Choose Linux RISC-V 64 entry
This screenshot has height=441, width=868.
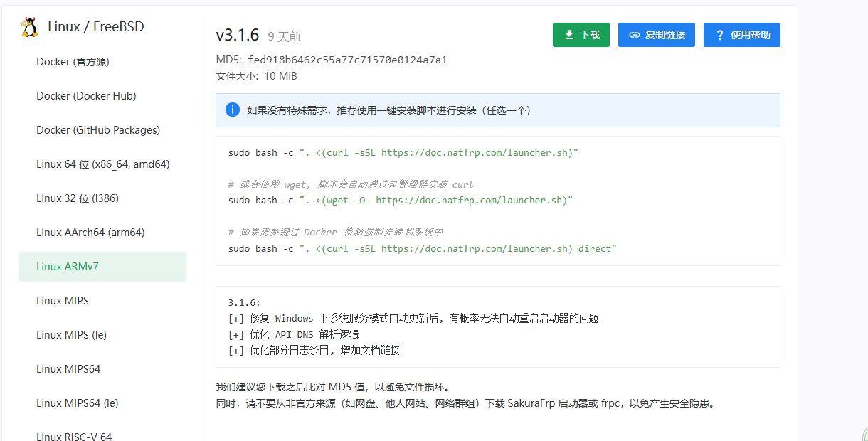click(74, 436)
